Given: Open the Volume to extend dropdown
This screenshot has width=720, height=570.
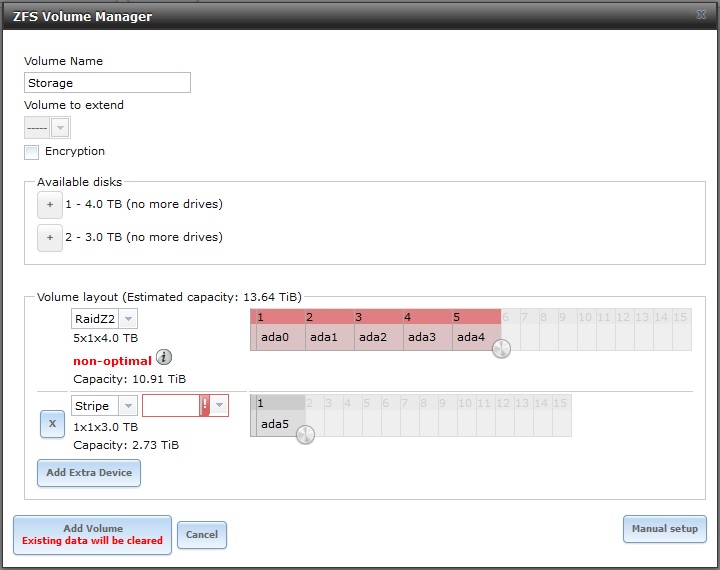Looking at the screenshot, I should tap(60, 128).
